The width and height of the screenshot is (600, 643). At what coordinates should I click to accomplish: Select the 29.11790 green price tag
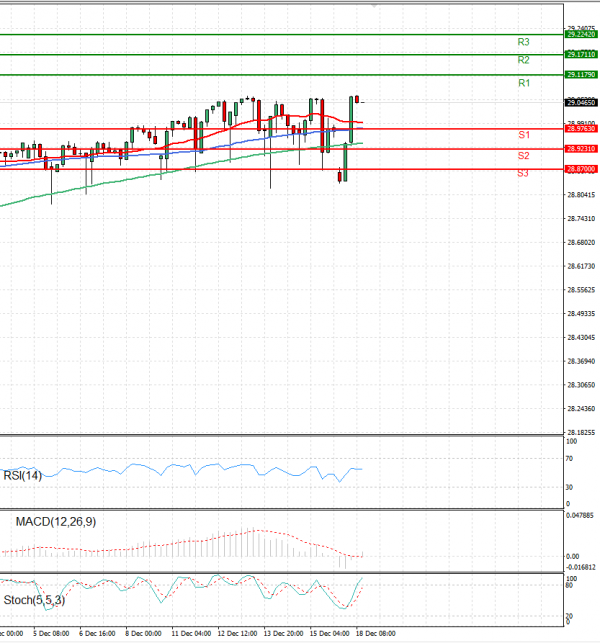(x=581, y=74)
